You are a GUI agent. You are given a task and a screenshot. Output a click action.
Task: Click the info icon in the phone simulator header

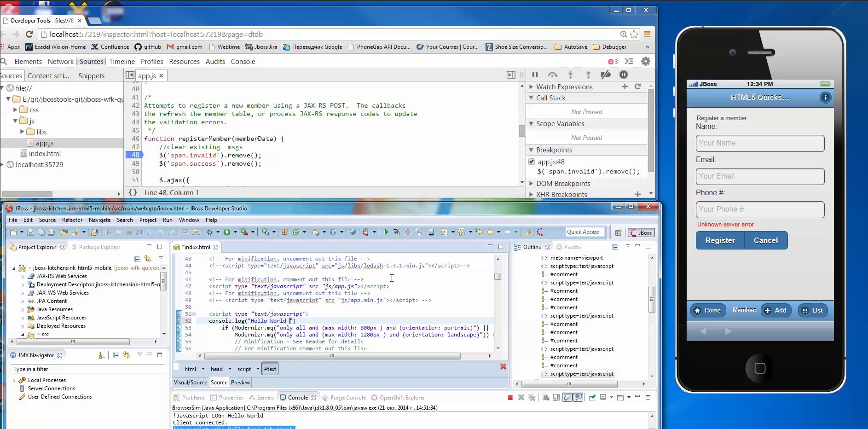point(825,98)
